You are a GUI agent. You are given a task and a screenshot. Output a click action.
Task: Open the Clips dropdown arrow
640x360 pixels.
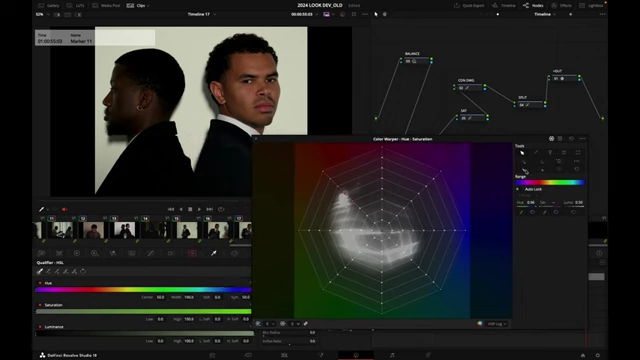click(x=148, y=6)
